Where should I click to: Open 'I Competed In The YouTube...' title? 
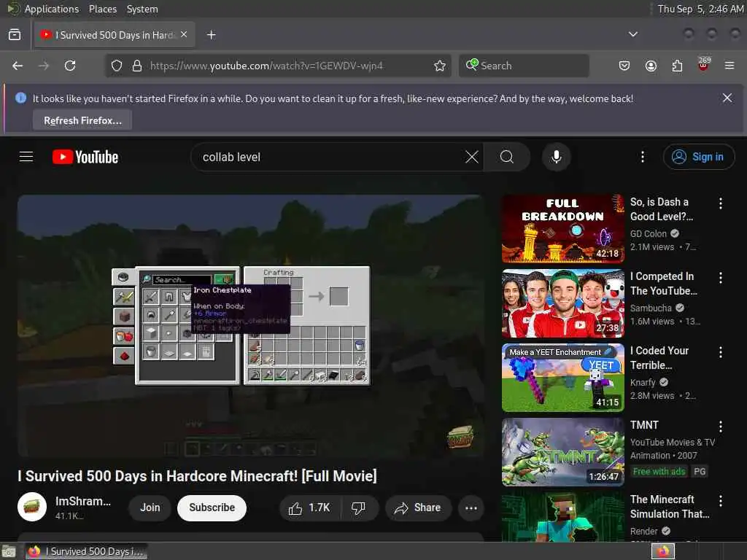click(x=664, y=284)
